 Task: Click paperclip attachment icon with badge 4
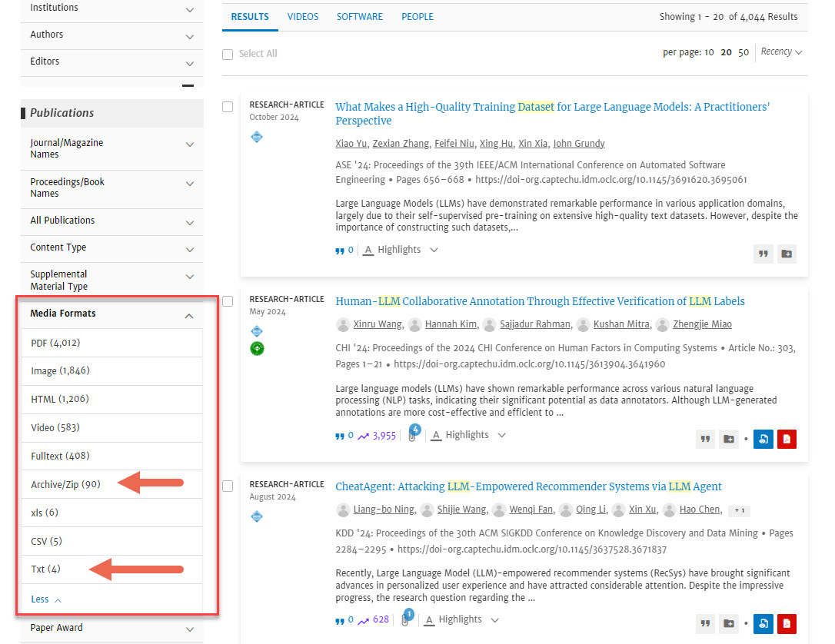click(x=412, y=436)
